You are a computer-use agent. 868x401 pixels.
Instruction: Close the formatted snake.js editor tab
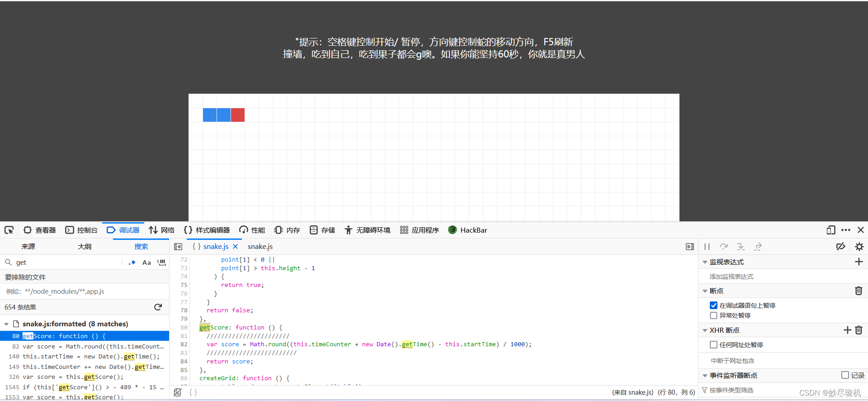(236, 246)
